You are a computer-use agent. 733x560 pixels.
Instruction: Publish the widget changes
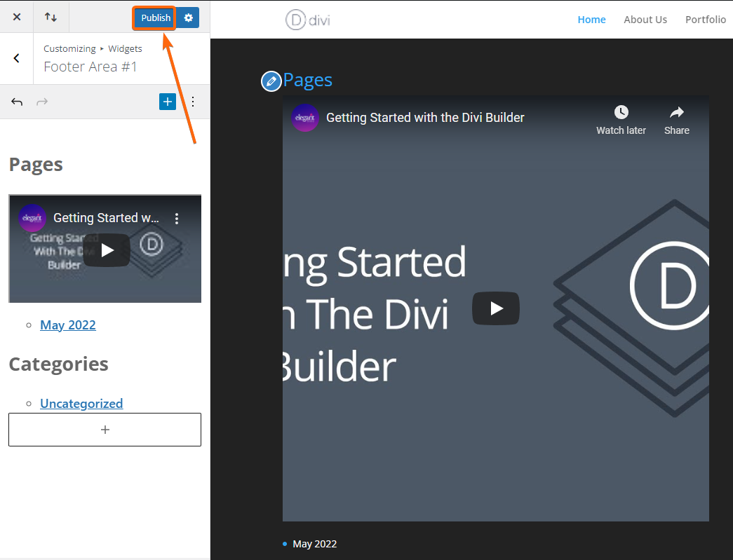pos(155,18)
